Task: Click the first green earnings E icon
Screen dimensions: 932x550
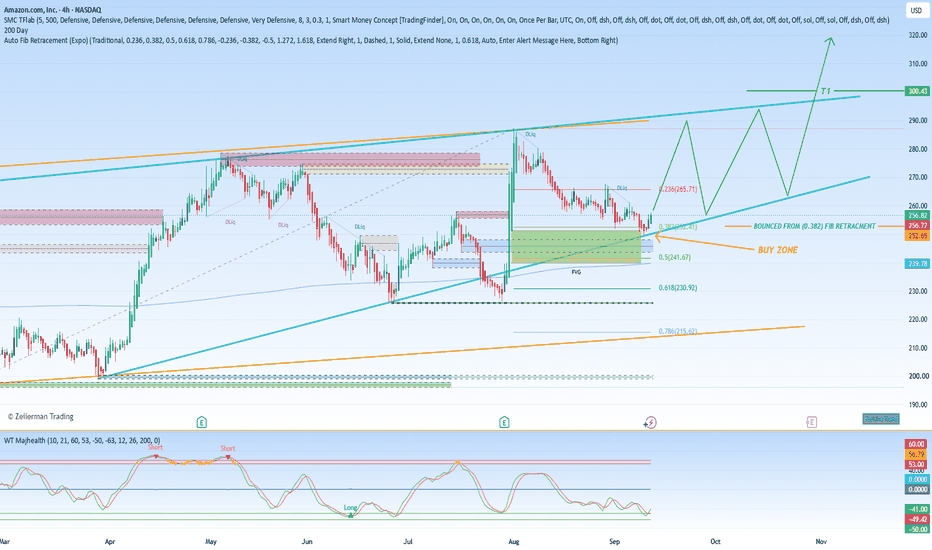Action: click(x=201, y=422)
